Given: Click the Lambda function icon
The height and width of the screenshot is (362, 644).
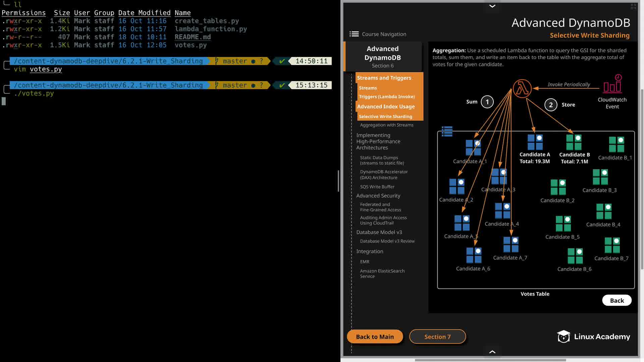Looking at the screenshot, I should [522, 88].
